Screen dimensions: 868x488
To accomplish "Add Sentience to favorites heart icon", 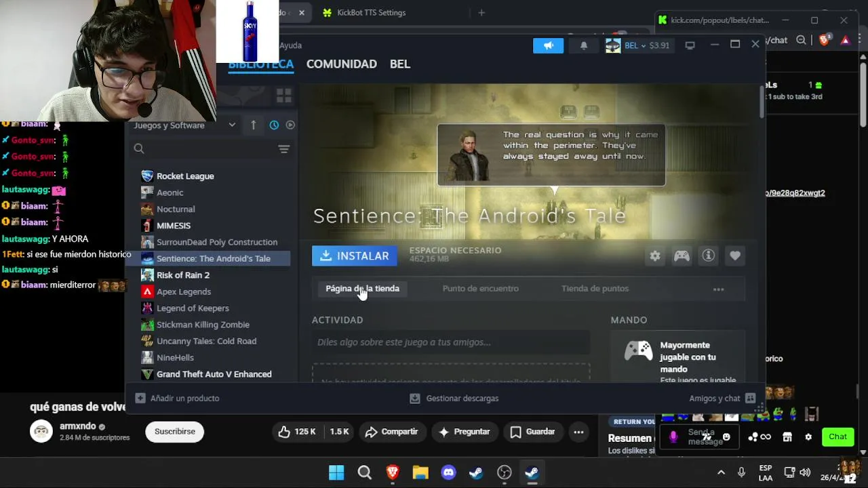I will 735,256.
